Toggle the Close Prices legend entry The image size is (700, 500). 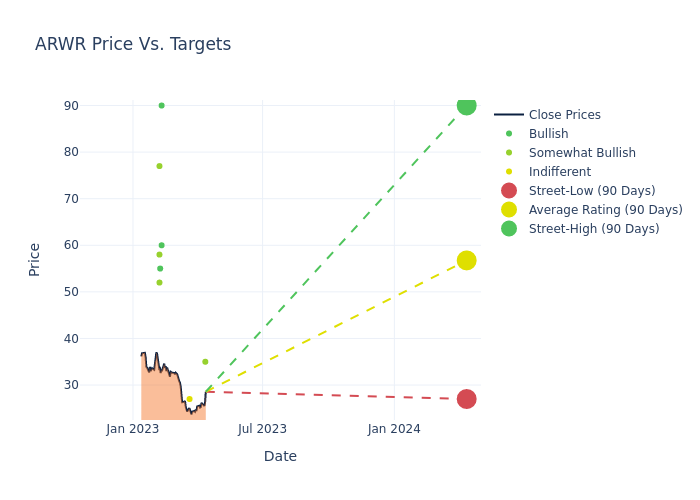pos(564,115)
